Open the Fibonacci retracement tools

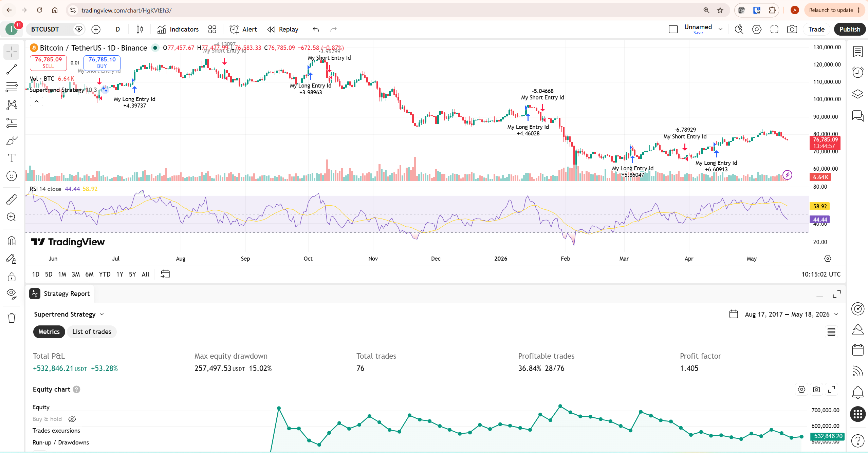12,87
